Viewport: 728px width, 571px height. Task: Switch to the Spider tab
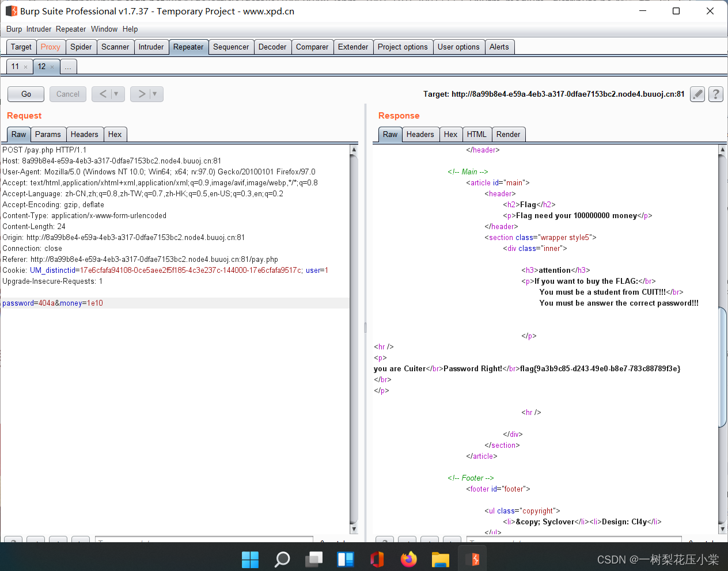coord(81,47)
